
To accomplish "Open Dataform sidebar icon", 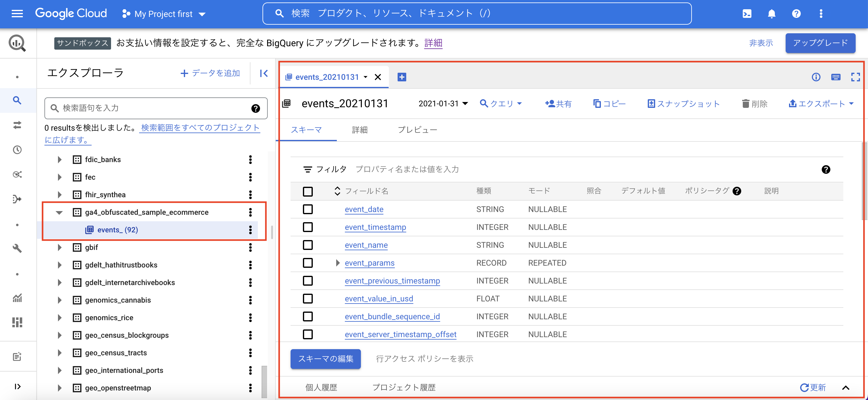I will pyautogui.click(x=17, y=199).
